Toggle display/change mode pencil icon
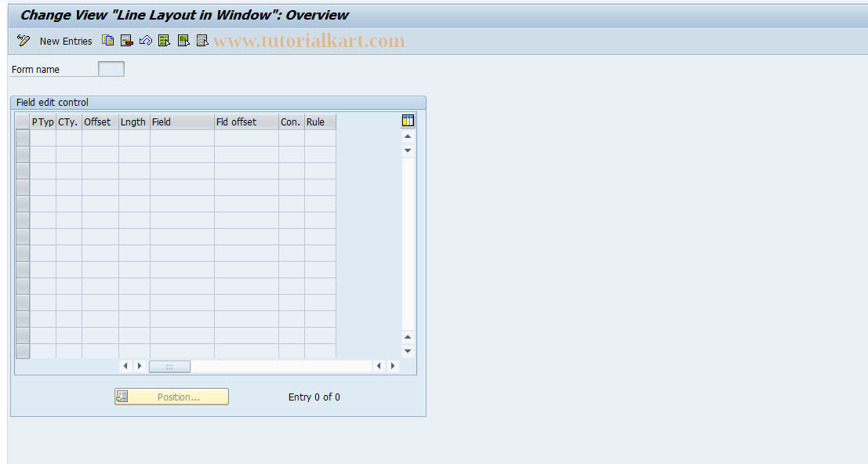This screenshot has width=868, height=464. click(x=24, y=41)
